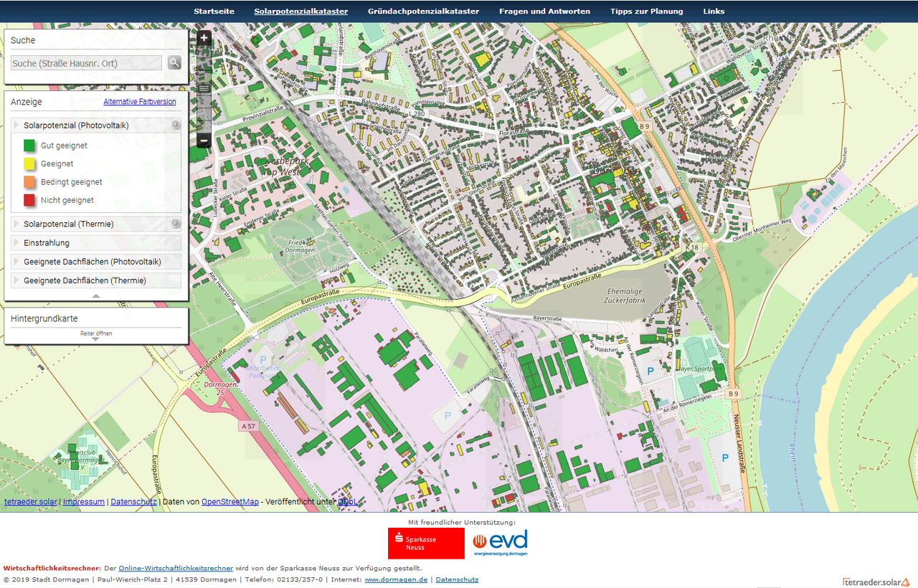Click the Bayerstraße label on map
Image resolution: width=918 pixels, height=588 pixels.
pos(546,317)
